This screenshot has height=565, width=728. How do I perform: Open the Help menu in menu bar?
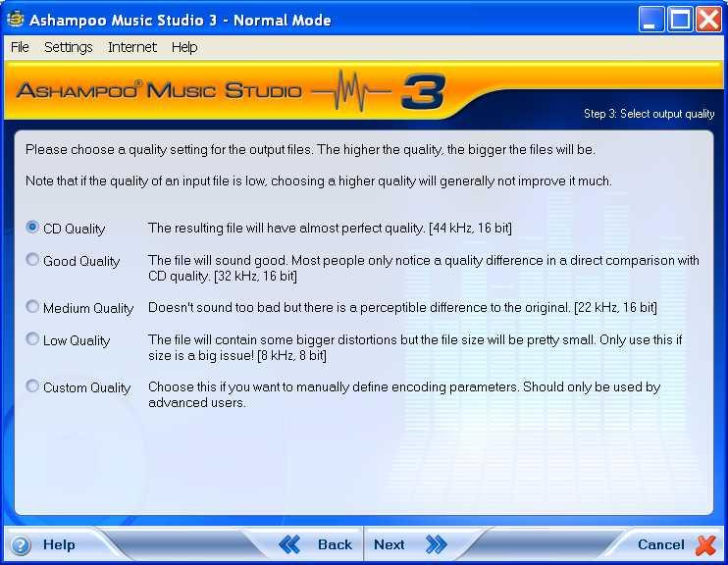coord(184,47)
